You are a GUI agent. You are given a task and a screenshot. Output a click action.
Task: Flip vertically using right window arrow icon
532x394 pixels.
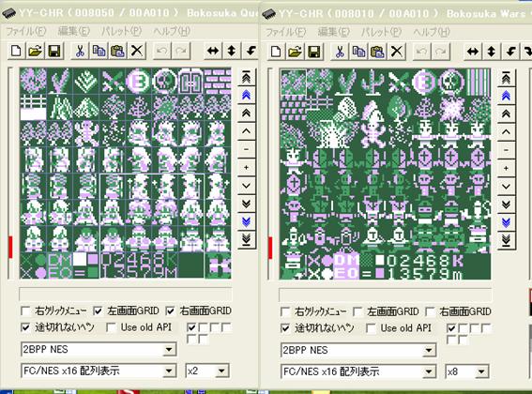[x=492, y=52]
